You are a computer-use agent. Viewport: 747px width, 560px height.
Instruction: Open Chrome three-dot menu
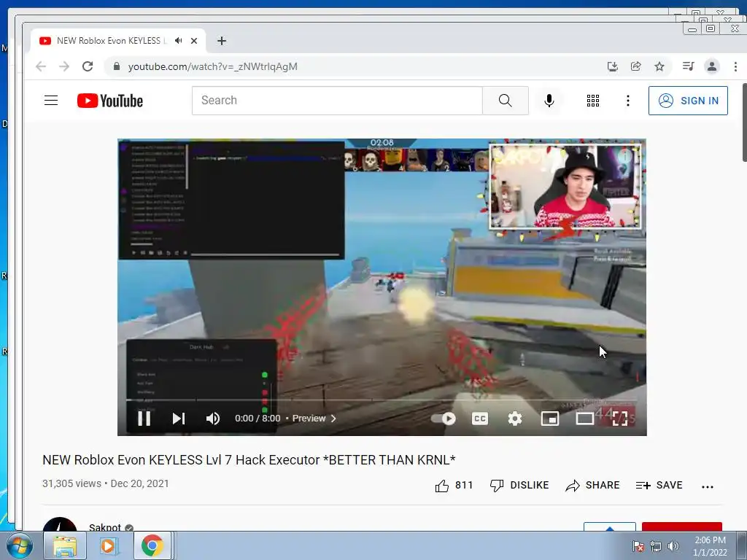[x=735, y=66]
